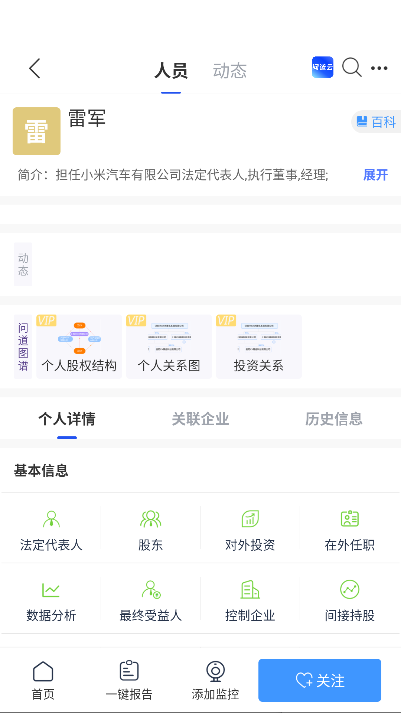Switch to the 人员 tab
The width and height of the screenshot is (401, 713).
pos(171,71)
